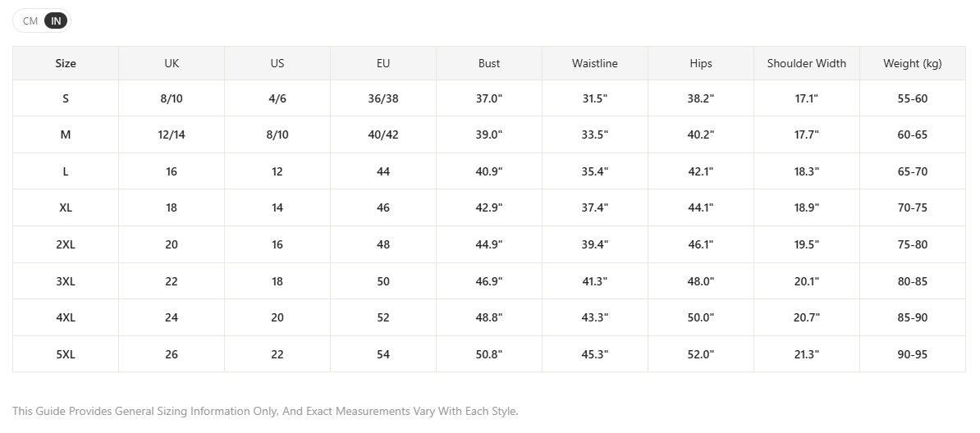Click the EU 40/42 cell
This screenshot has width=980, height=433.
pyautogui.click(x=383, y=134)
